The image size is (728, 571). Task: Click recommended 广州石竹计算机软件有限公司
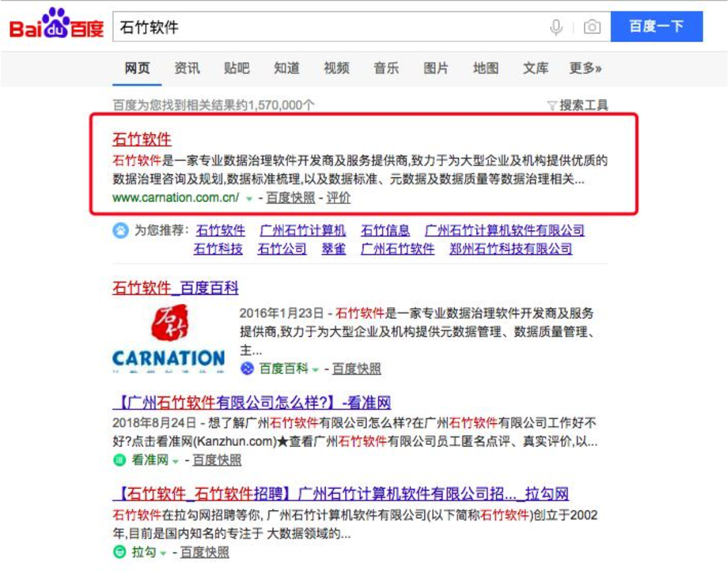coord(505,230)
